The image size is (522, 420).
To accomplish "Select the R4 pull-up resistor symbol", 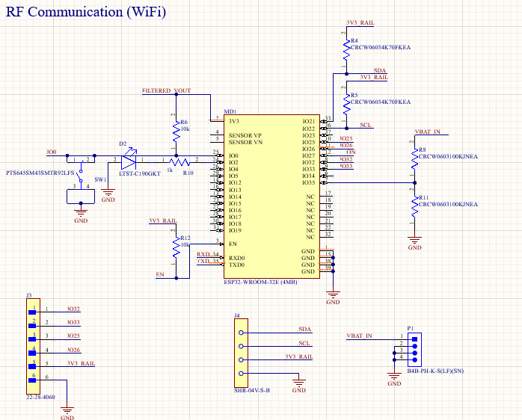I will (346, 50).
